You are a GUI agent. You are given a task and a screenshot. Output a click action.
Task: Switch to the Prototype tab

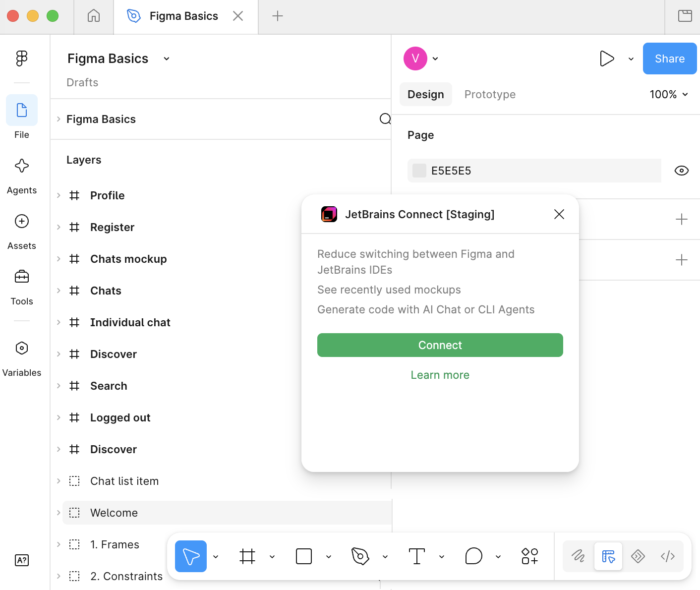[x=490, y=94]
